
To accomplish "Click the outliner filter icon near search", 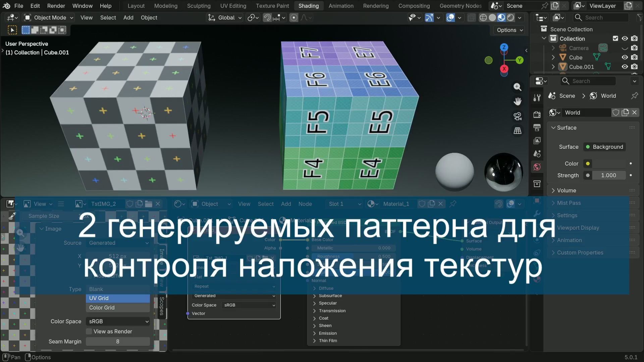I will pos(639,17).
